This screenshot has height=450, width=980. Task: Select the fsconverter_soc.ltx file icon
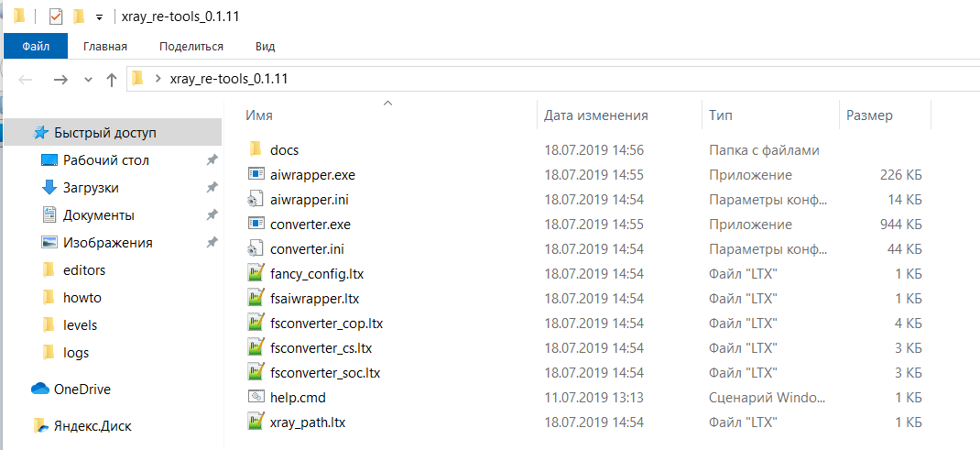tap(255, 372)
